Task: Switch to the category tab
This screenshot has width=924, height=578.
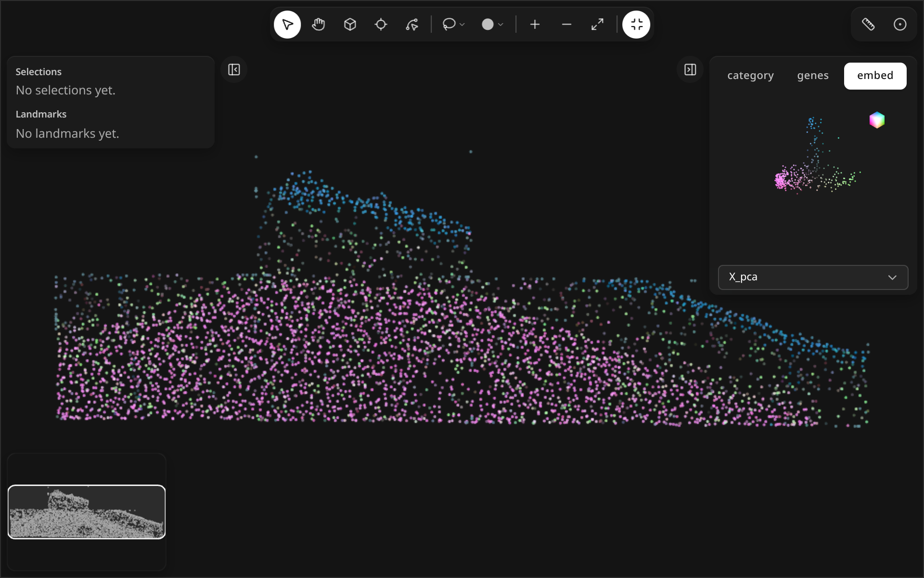Action: point(750,76)
